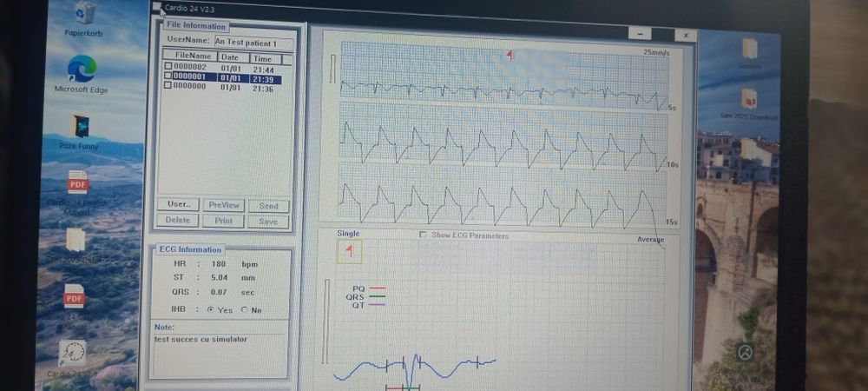Click the 25mm/s speed label
This screenshot has height=391, width=868.
pos(656,52)
